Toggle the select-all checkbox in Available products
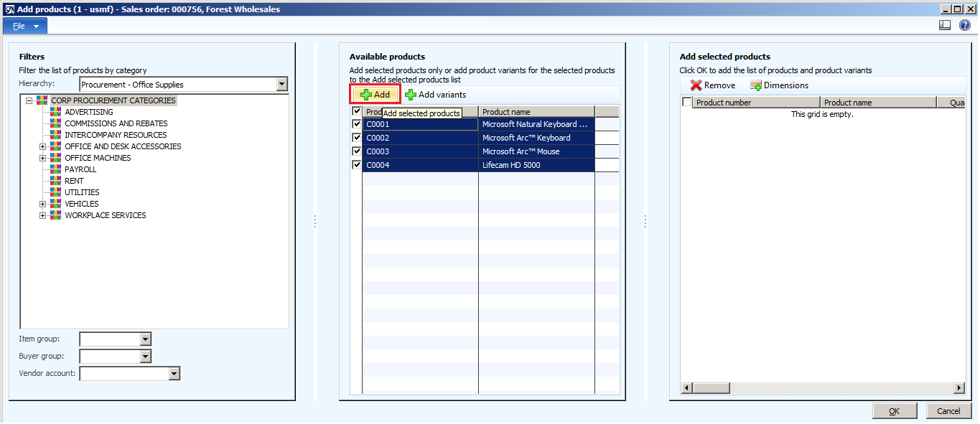 356,110
